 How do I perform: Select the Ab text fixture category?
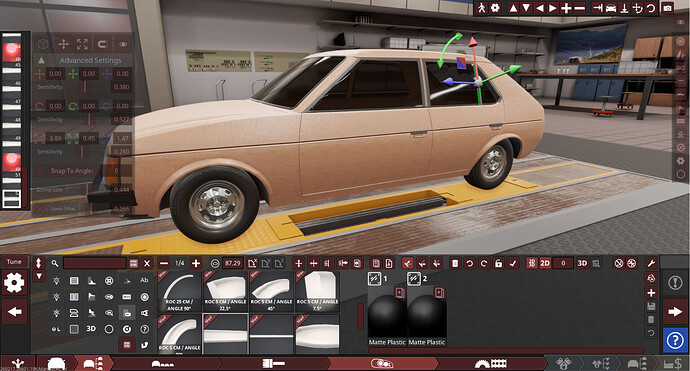[x=144, y=280]
